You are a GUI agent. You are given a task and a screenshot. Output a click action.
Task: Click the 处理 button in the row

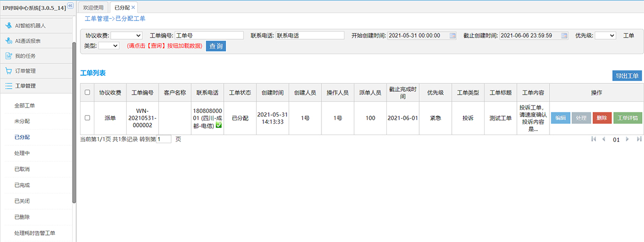coord(581,118)
